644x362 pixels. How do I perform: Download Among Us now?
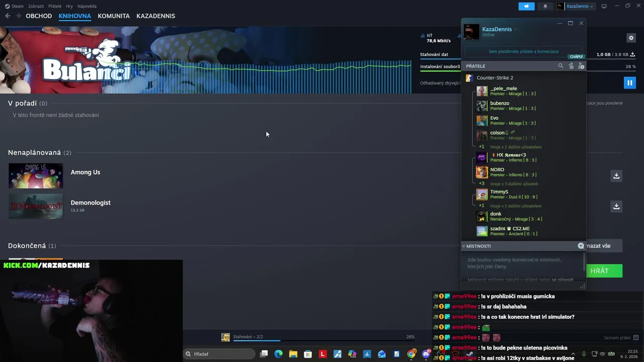pyautogui.click(x=616, y=175)
